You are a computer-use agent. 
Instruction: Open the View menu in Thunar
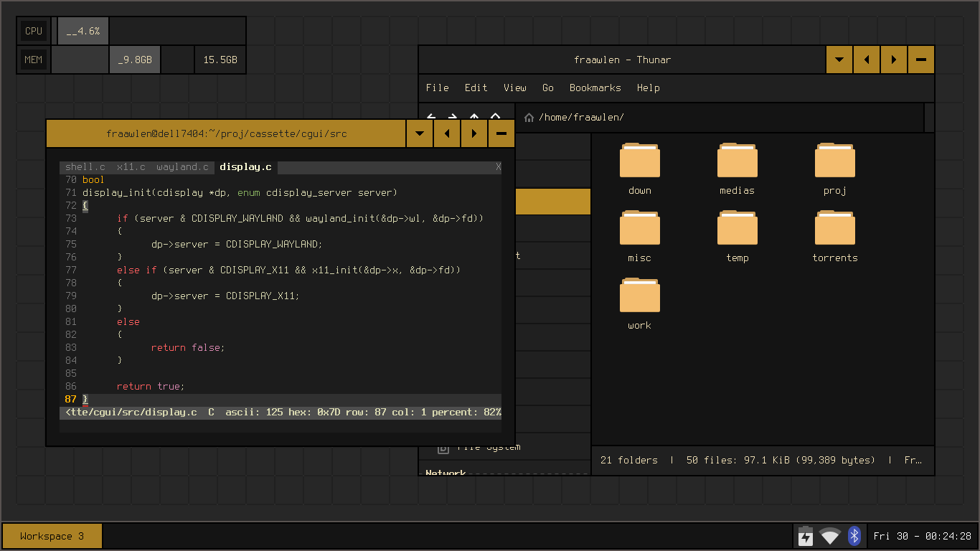pos(514,88)
